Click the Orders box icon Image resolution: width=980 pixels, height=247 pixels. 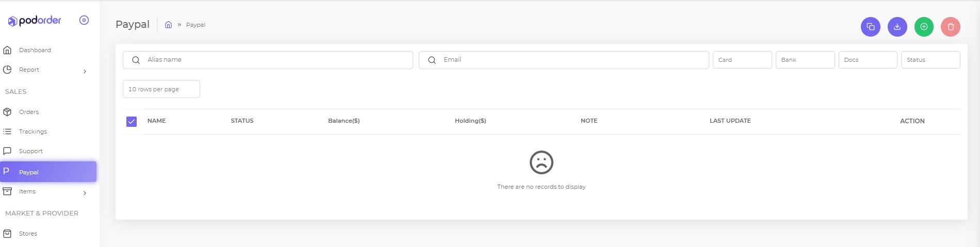7,112
